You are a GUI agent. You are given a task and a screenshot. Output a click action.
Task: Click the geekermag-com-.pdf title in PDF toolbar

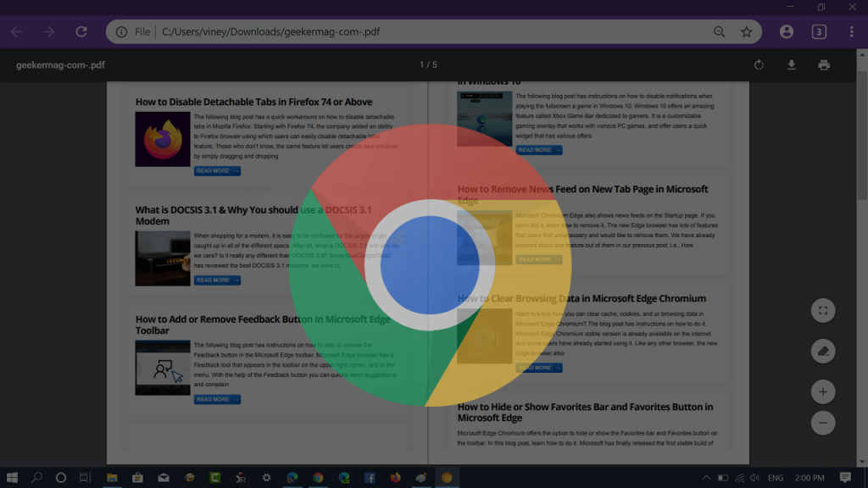point(60,64)
